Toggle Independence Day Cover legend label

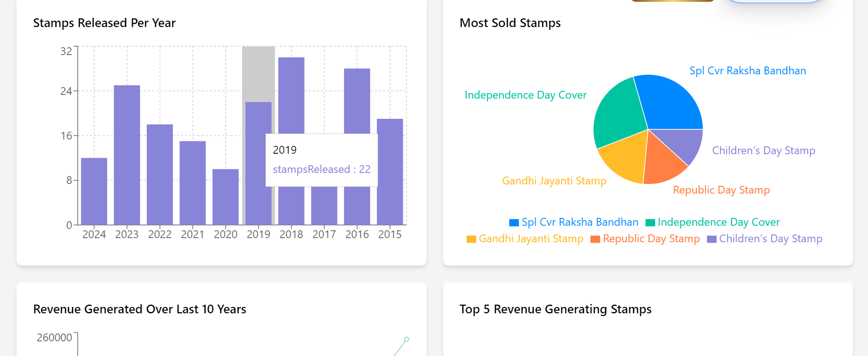pyautogui.click(x=719, y=222)
